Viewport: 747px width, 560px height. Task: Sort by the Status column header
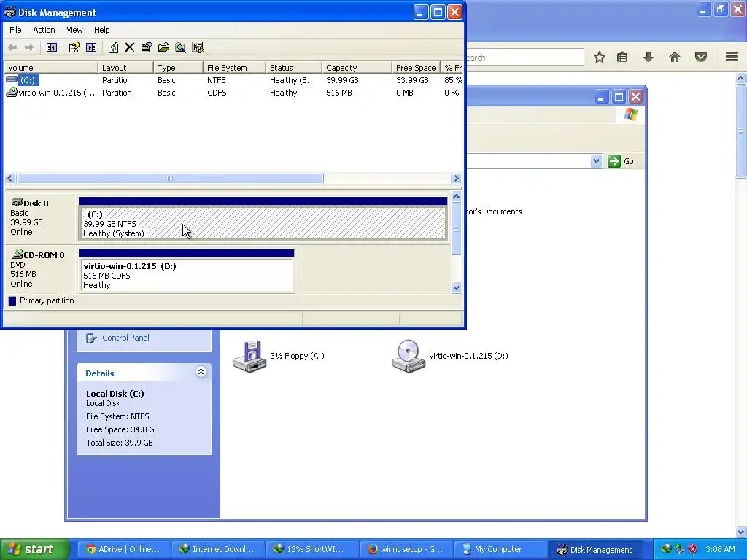click(x=293, y=68)
